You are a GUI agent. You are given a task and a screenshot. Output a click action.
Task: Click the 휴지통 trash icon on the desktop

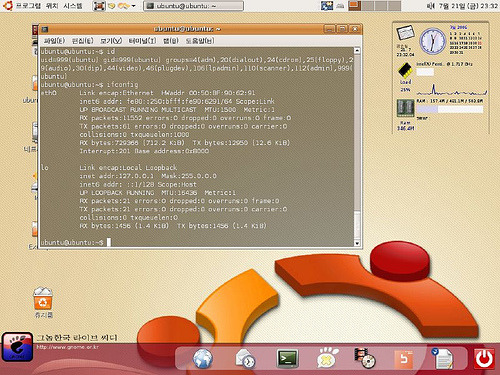[x=43, y=302]
